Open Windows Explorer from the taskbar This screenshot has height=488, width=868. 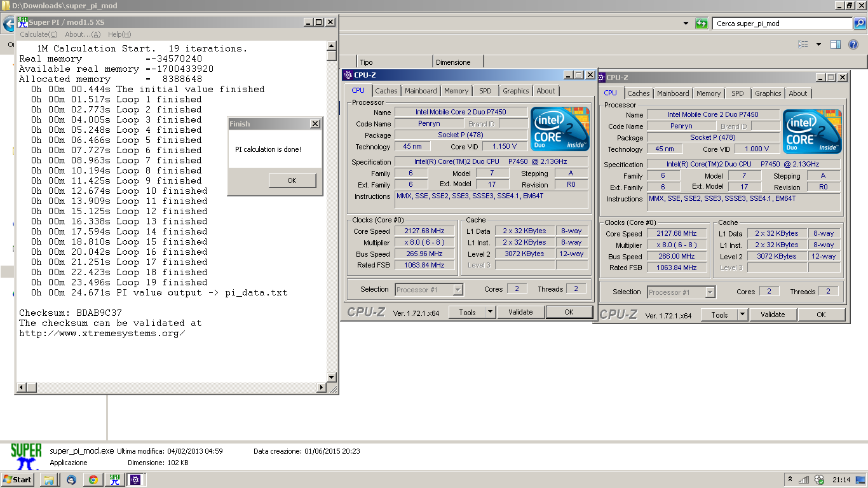pos(48,479)
